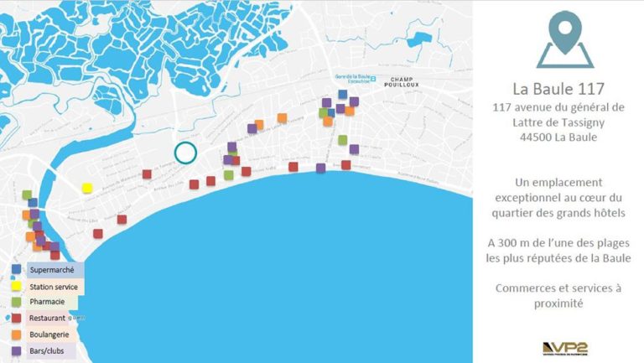Open the VP2 logo
Screen dimensions: 644x363
point(565,348)
